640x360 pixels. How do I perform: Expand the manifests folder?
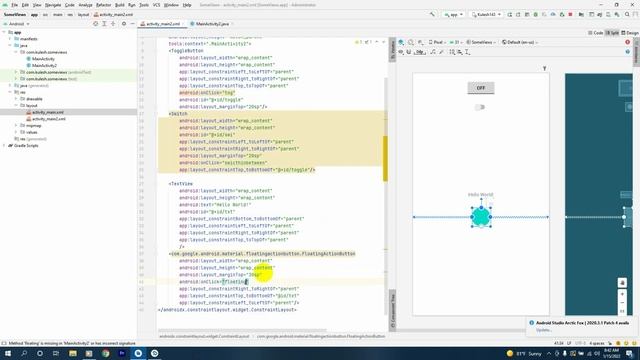point(10,39)
